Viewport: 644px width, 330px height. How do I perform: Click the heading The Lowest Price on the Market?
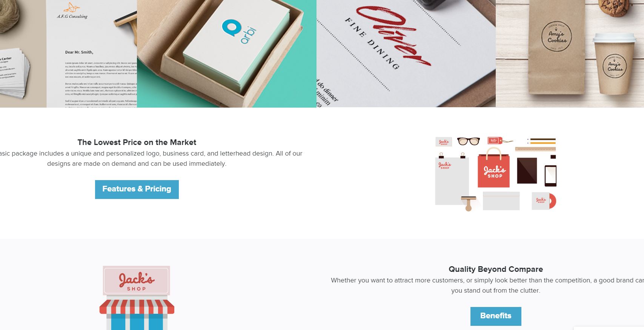coord(137,142)
